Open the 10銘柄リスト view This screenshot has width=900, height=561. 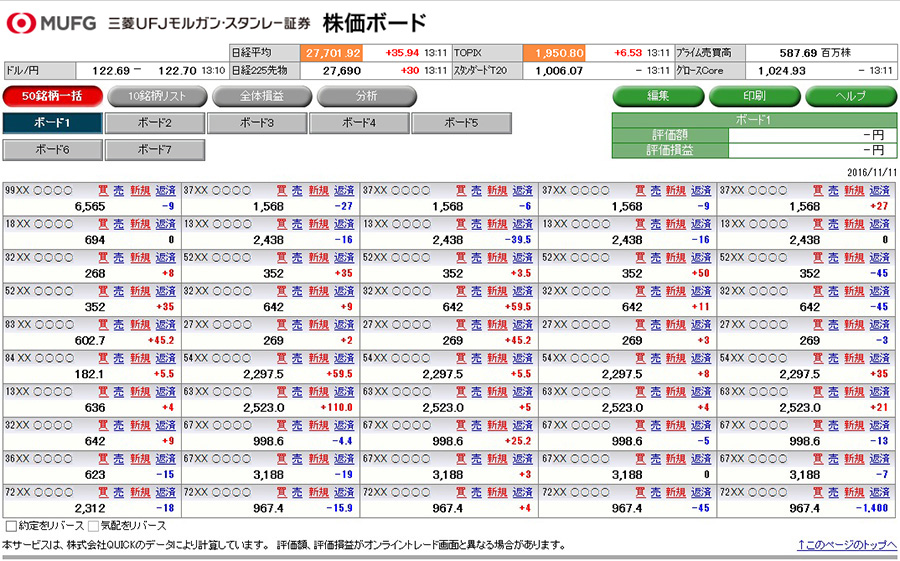157,96
